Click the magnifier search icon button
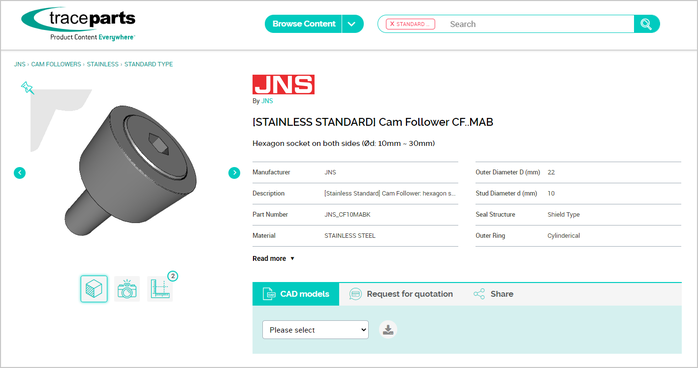 click(x=646, y=24)
